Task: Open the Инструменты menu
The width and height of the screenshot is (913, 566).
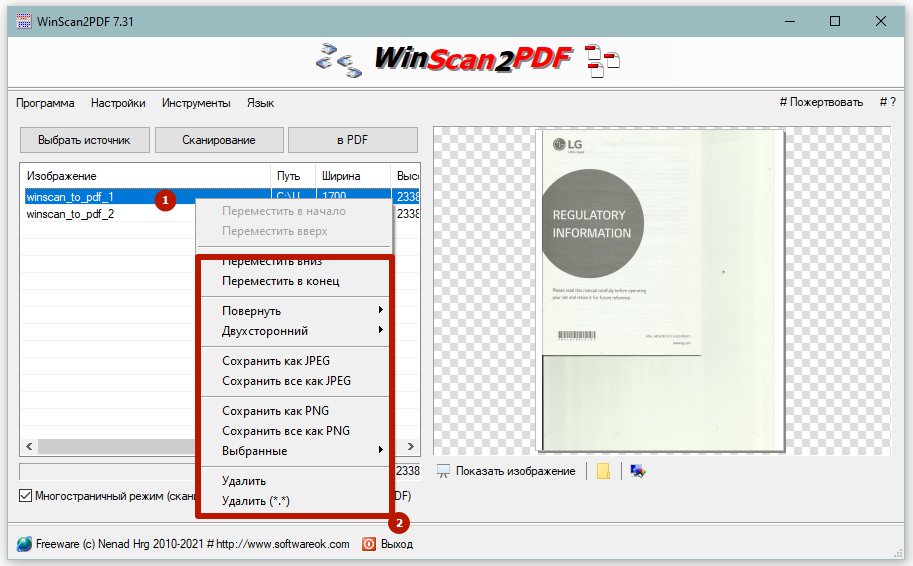Action: pyautogui.click(x=196, y=103)
